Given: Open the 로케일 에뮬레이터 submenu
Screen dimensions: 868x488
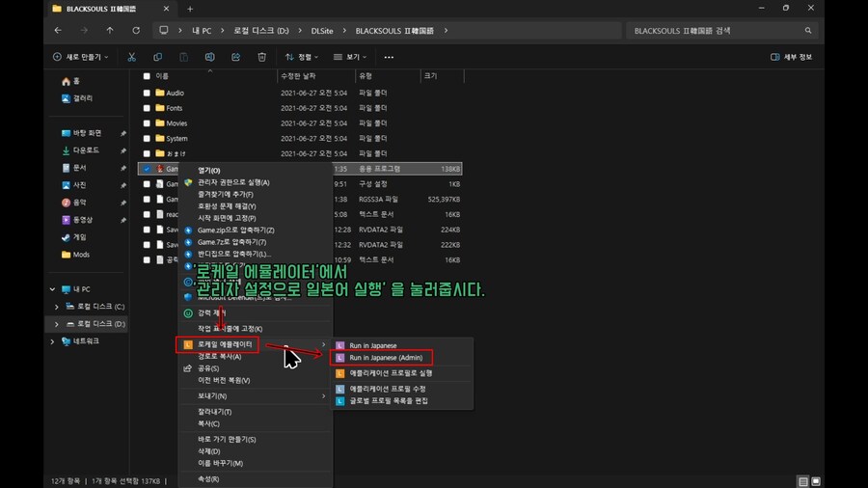Looking at the screenshot, I should click(x=256, y=344).
